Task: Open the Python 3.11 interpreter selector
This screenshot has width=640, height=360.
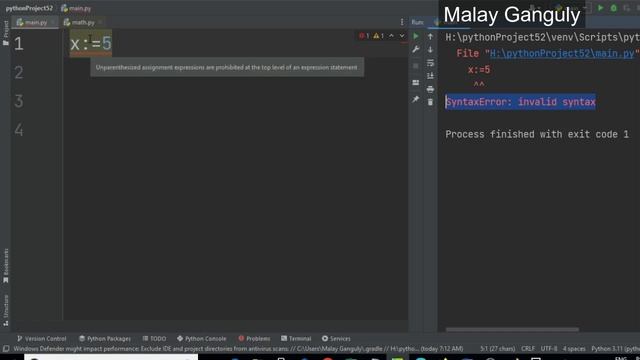Action: [x=615, y=349]
